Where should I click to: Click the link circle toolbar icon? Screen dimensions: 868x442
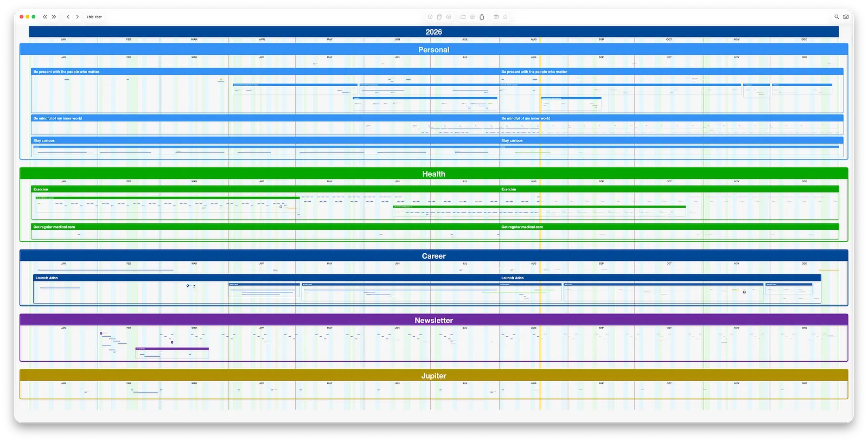pyautogui.click(x=449, y=17)
